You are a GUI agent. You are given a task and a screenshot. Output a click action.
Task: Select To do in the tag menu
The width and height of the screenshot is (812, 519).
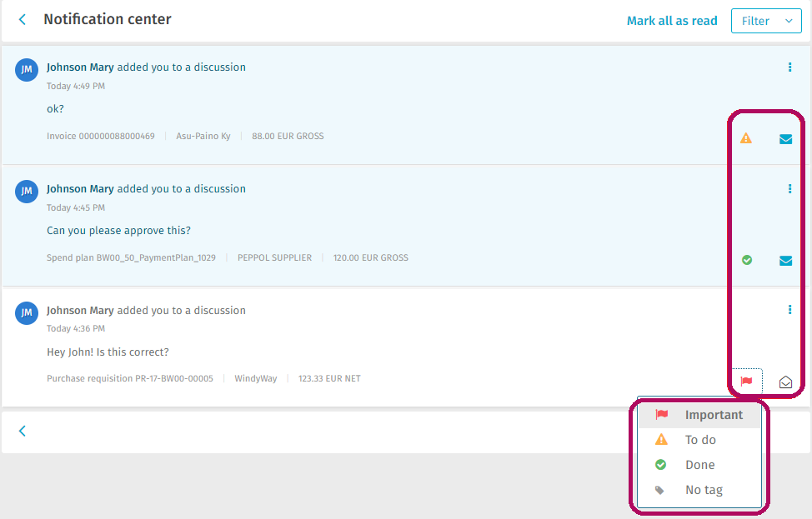click(699, 440)
